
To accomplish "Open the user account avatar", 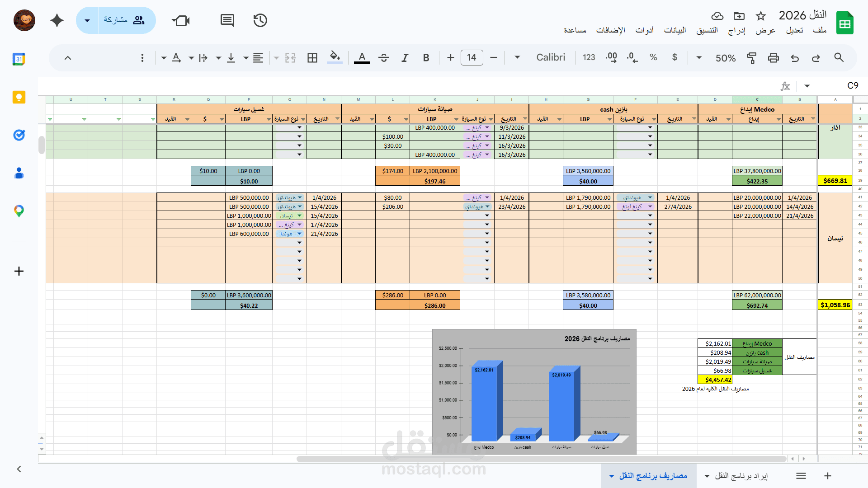I will tap(24, 20).
